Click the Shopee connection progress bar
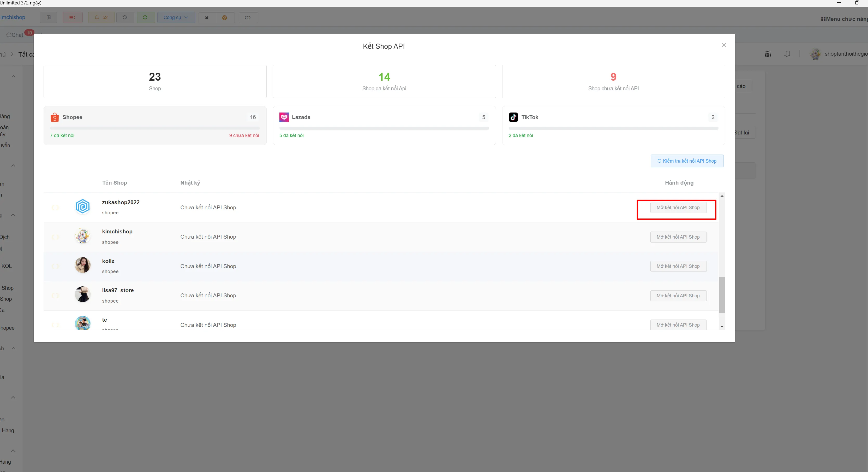The image size is (868, 472). pyautogui.click(x=155, y=128)
